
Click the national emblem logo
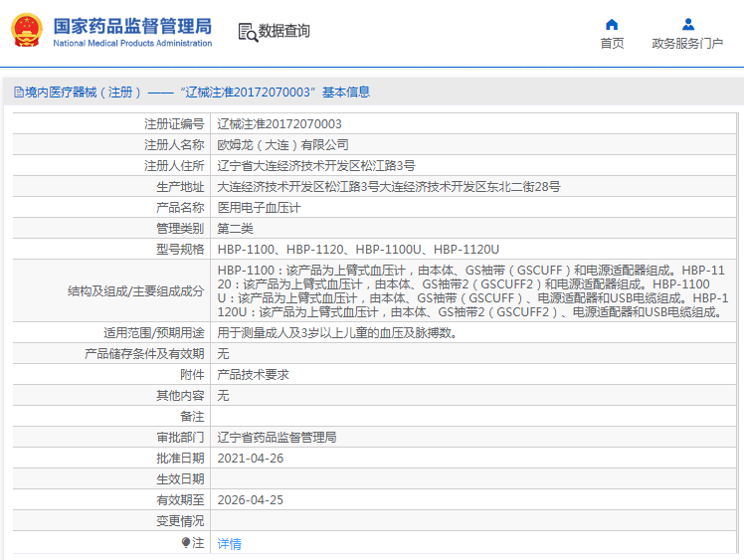pyautogui.click(x=27, y=31)
